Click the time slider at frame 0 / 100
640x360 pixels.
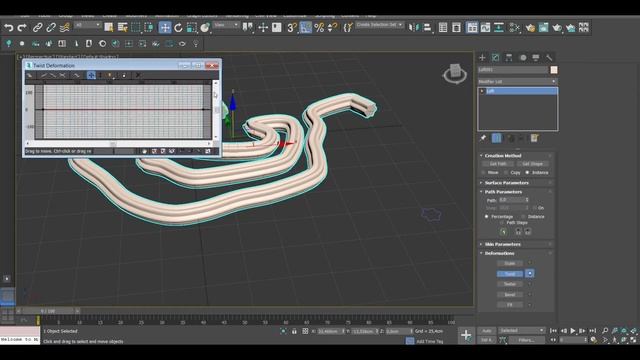[x=48, y=311]
